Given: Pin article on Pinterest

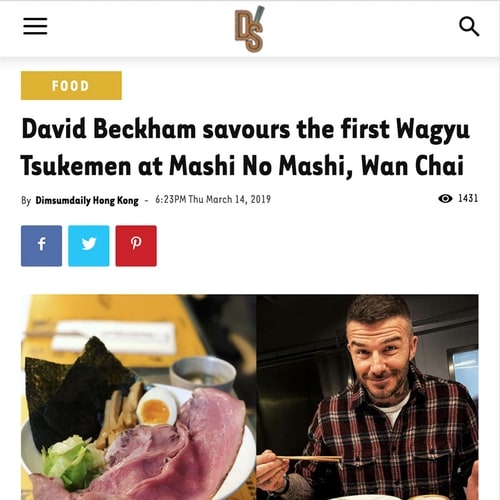Looking at the screenshot, I should click(x=136, y=246).
